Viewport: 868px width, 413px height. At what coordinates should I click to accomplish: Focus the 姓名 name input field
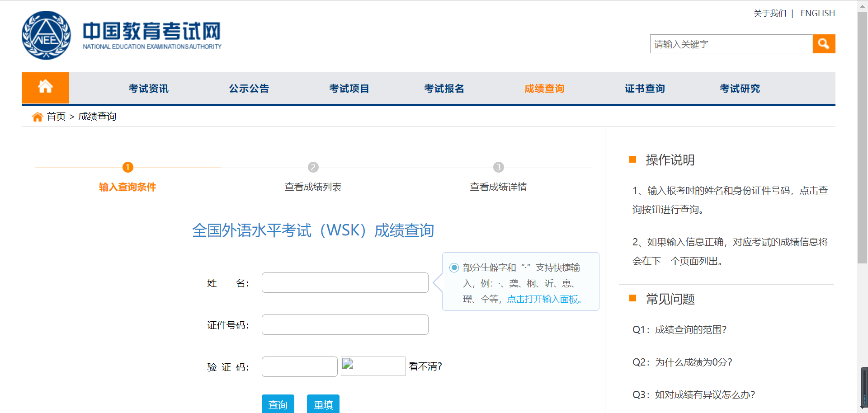coord(345,282)
